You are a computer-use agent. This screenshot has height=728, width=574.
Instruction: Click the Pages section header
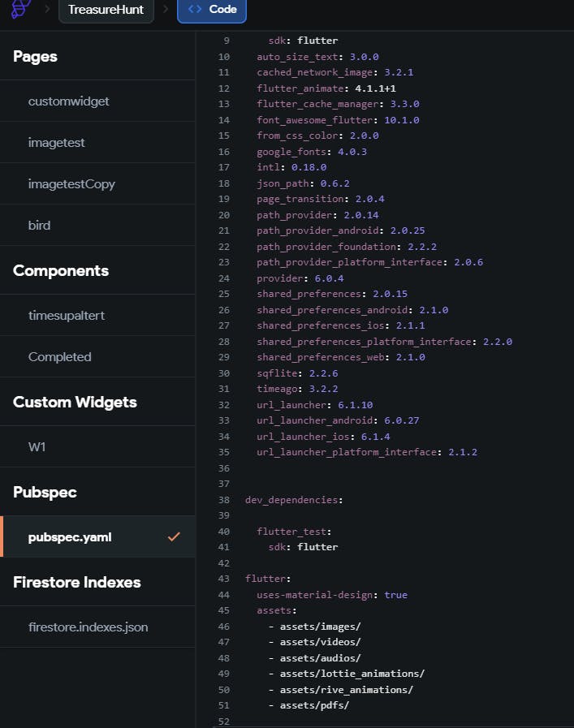[35, 57]
